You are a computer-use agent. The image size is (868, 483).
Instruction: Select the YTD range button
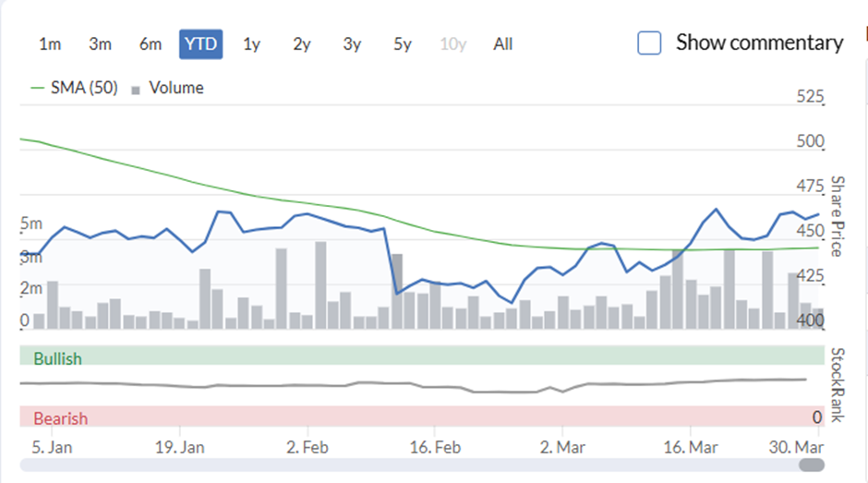point(200,43)
